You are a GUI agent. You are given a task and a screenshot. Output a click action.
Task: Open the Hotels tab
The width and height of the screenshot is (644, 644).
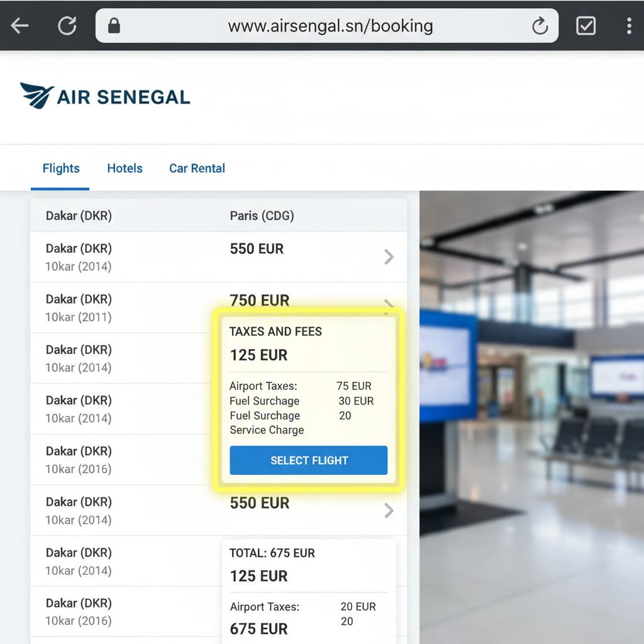(125, 169)
